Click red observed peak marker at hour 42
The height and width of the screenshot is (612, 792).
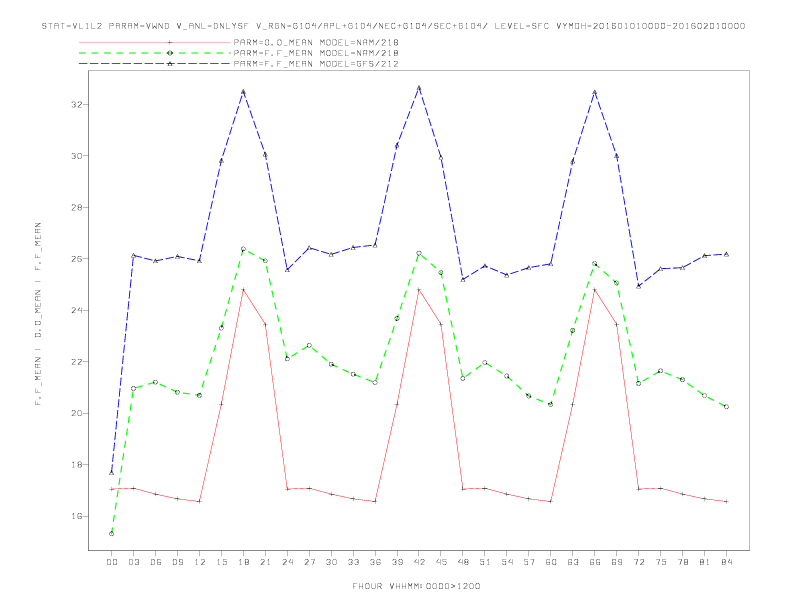pos(419,290)
